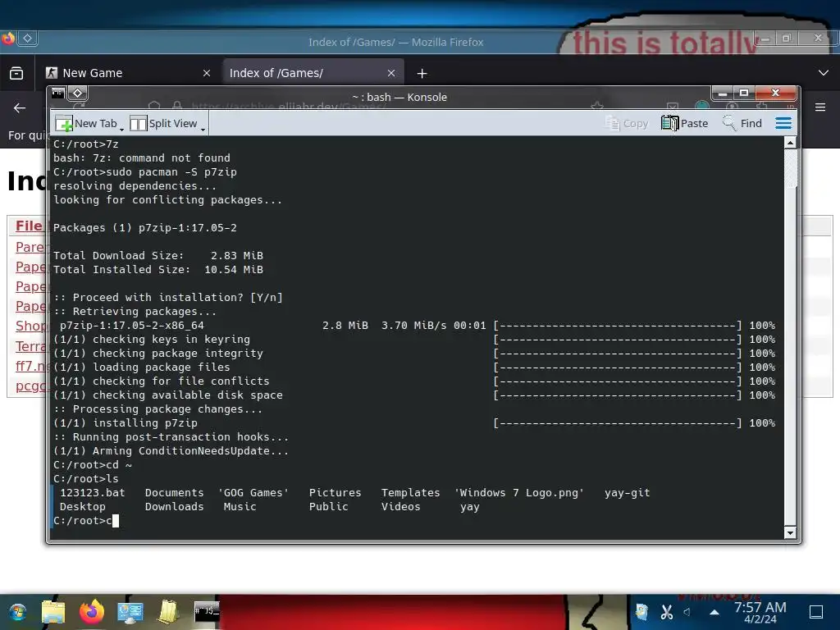Open a new Firefox tab
The width and height of the screenshot is (840, 630).
tap(422, 73)
